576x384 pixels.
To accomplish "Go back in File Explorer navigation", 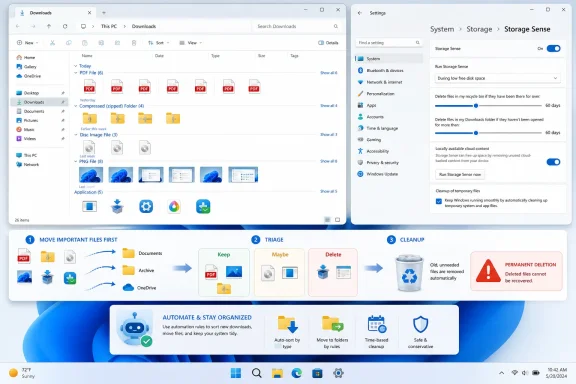I will pos(18,26).
